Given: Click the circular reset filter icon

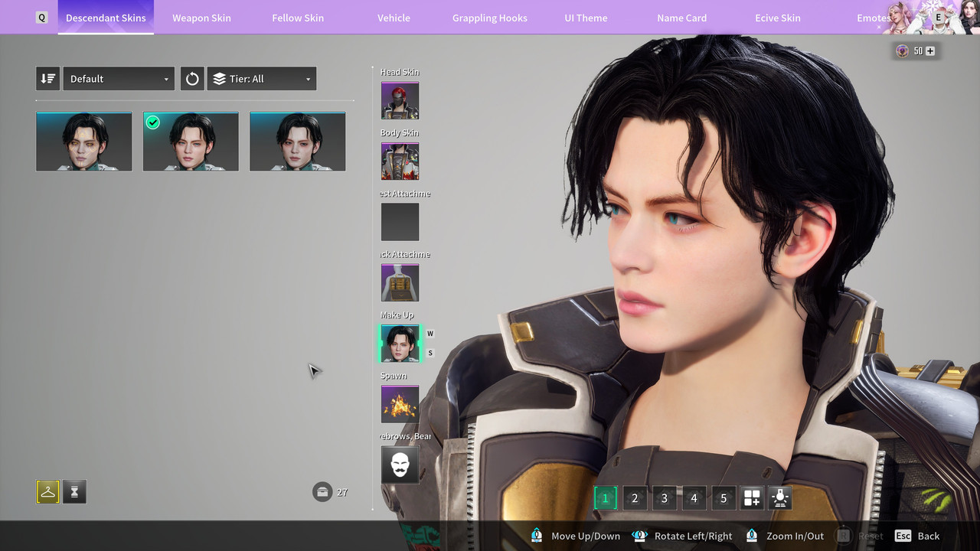Looking at the screenshot, I should tap(192, 79).
